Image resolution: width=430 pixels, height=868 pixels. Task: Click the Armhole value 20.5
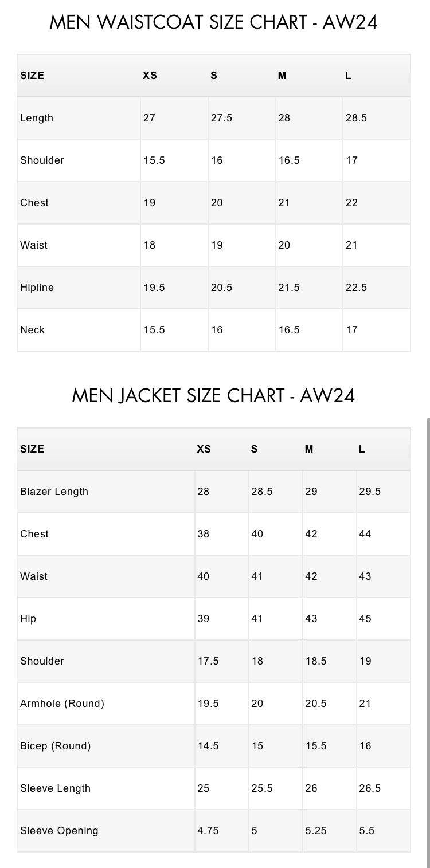(316, 704)
